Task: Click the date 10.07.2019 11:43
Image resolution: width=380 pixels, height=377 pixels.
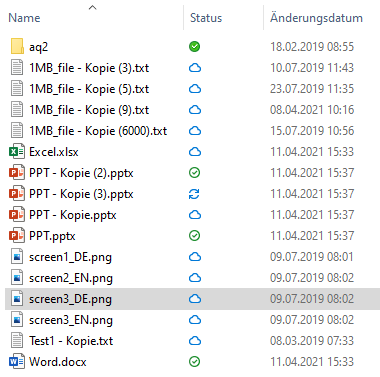Action: click(x=312, y=68)
